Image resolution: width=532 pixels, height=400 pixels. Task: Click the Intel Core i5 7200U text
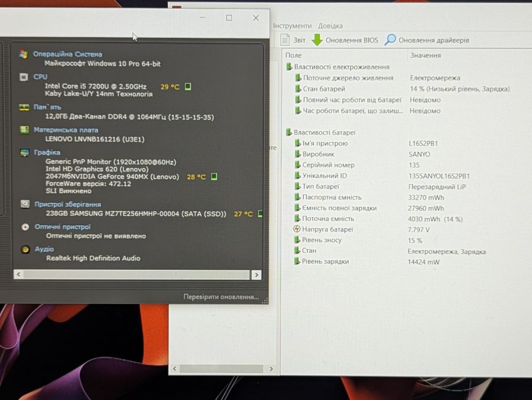96,86
